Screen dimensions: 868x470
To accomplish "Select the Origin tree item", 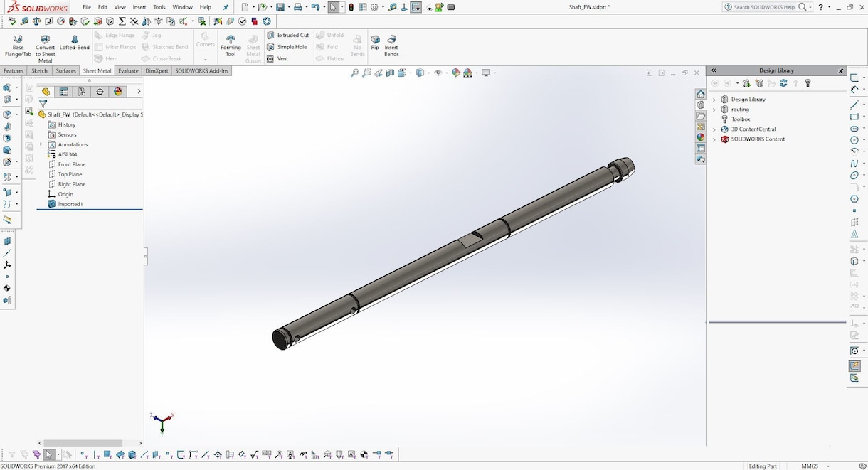I will tap(60, 194).
